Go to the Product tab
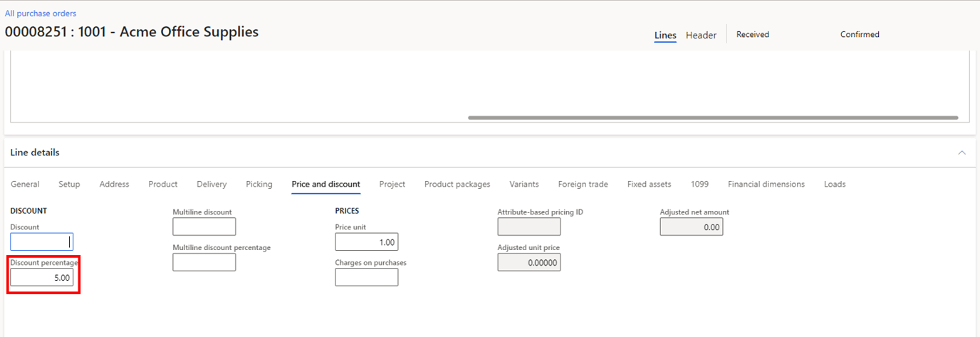Image resolution: width=980 pixels, height=337 pixels. 162,184
